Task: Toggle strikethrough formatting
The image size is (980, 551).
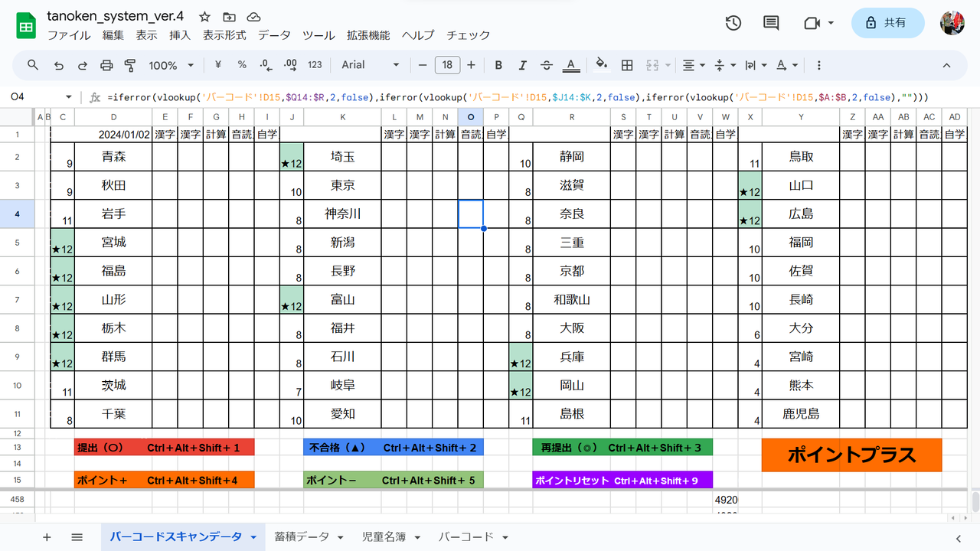Action: pos(547,65)
